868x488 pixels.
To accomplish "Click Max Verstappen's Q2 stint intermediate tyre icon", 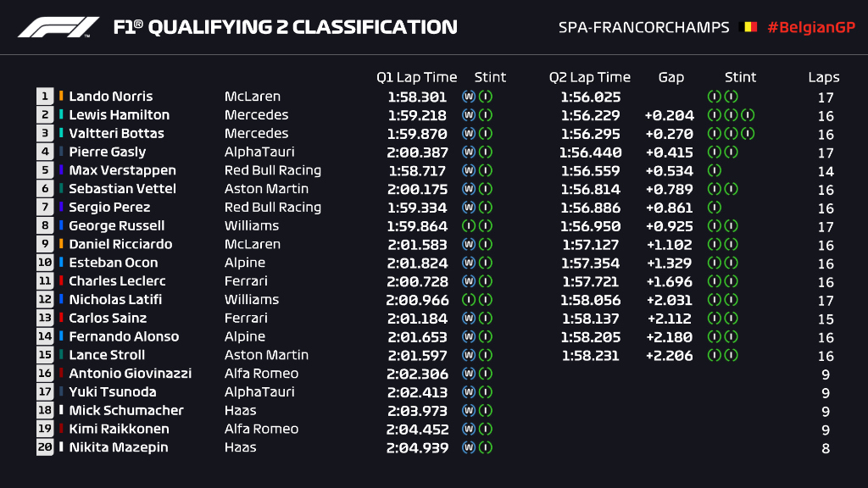I will 714,170.
